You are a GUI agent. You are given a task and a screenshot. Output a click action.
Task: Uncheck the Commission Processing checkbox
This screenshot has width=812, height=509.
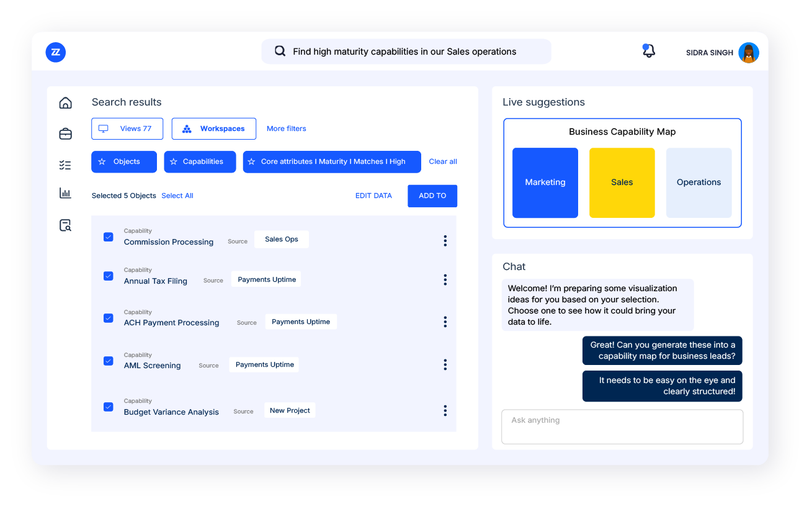click(109, 237)
